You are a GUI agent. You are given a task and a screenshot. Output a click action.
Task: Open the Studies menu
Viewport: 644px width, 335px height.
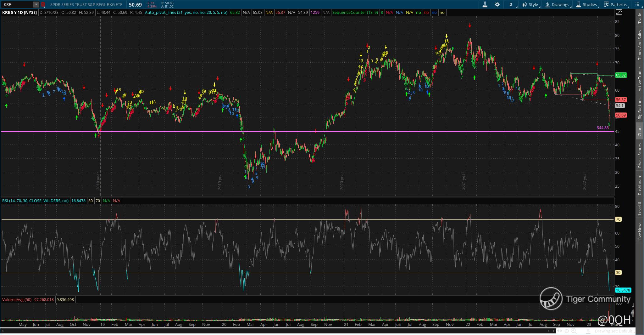[586, 4]
